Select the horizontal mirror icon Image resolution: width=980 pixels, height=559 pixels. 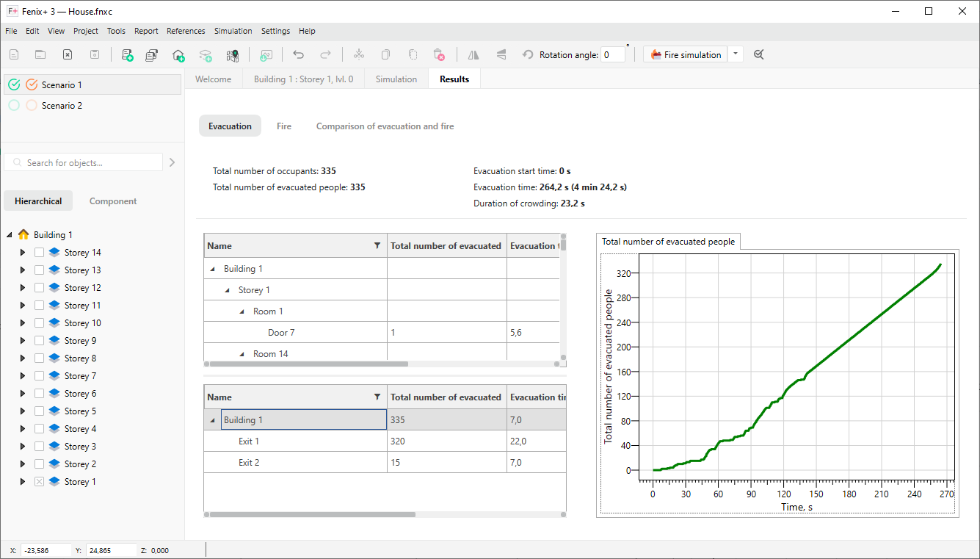(x=473, y=54)
